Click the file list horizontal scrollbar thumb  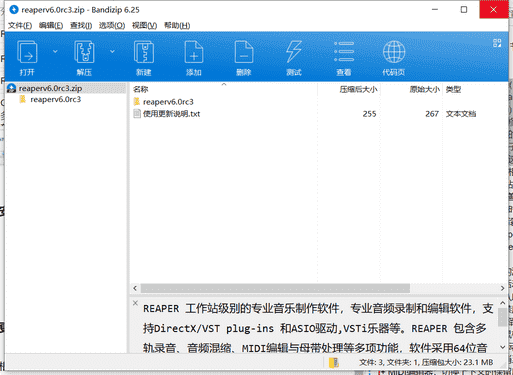click(275, 288)
